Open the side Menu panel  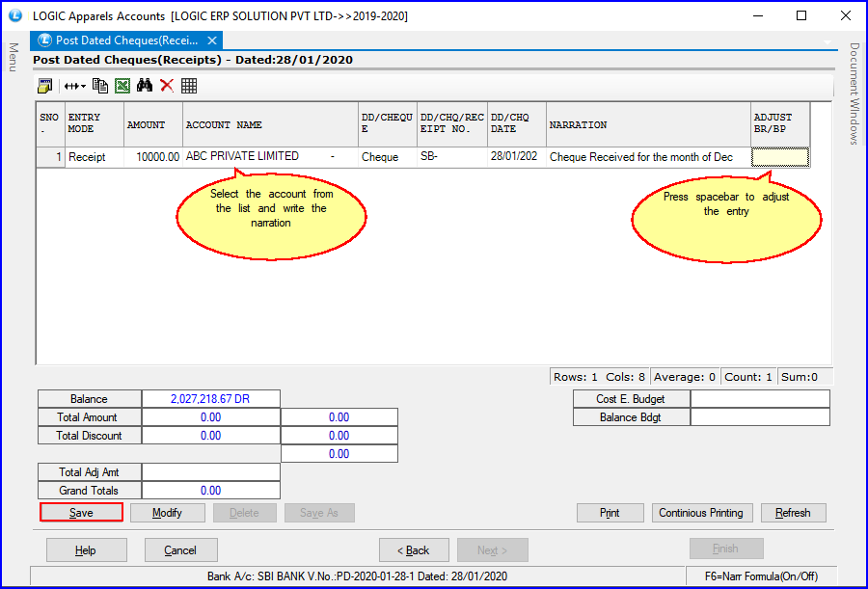tap(14, 57)
